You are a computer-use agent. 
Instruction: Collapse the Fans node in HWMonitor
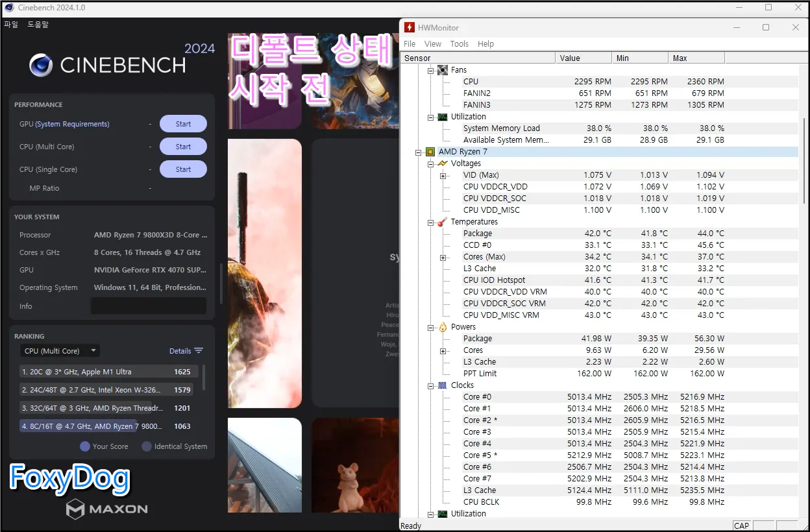(x=430, y=70)
